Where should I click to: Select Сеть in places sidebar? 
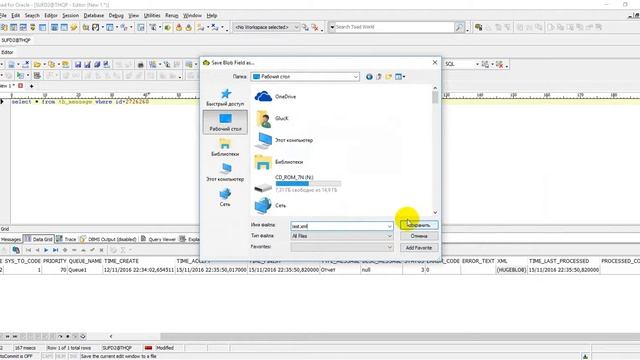[x=225, y=197]
